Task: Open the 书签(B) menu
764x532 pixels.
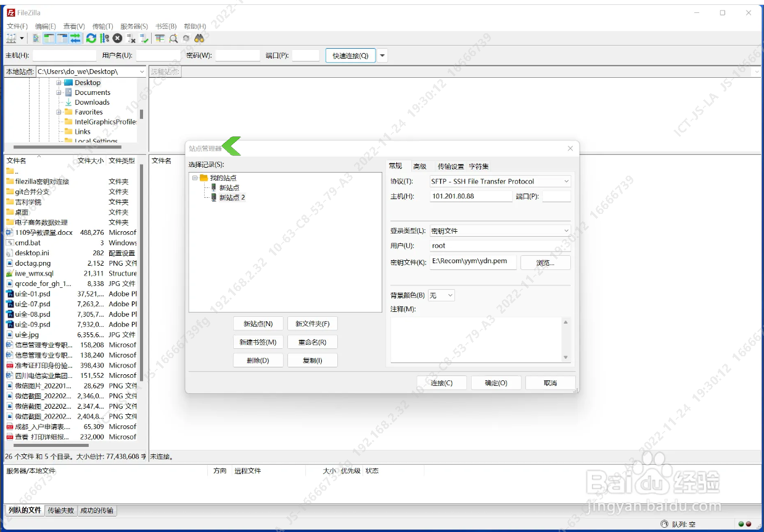Action: click(166, 27)
